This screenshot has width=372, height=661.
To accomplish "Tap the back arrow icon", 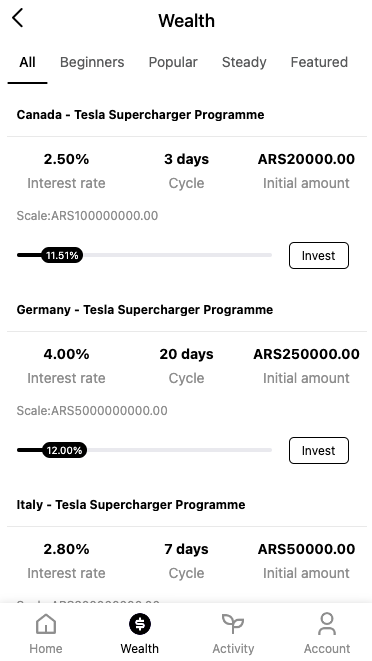I will tap(17, 19).
